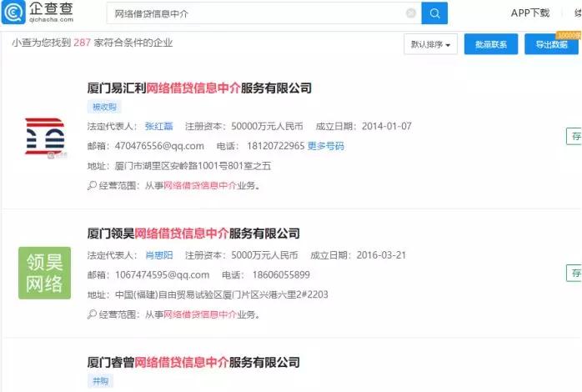This screenshot has width=582, height=392.
Task: Click the magnifier icon beside 厦门领昊 经营范围
Action: tap(92, 314)
